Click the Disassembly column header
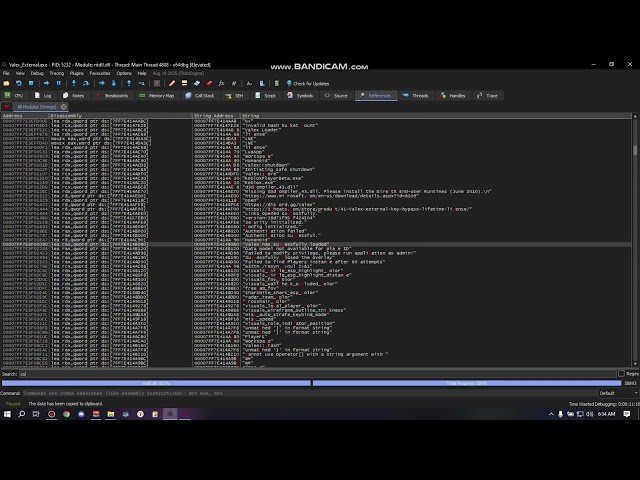The height and width of the screenshot is (480, 640). click(120, 116)
